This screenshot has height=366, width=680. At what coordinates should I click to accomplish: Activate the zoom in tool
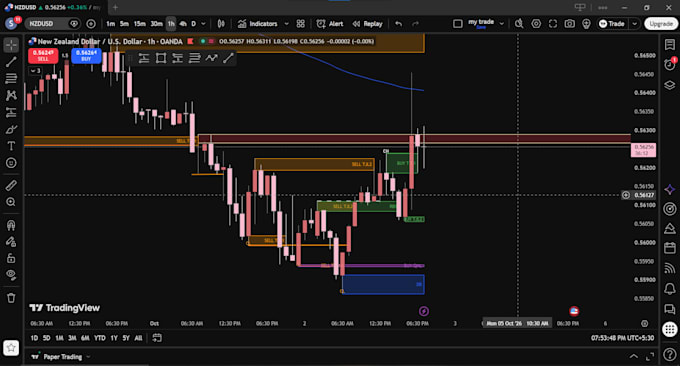[11, 202]
